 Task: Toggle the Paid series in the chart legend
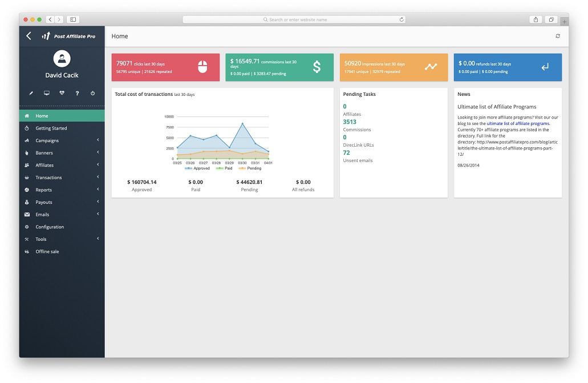pos(228,168)
